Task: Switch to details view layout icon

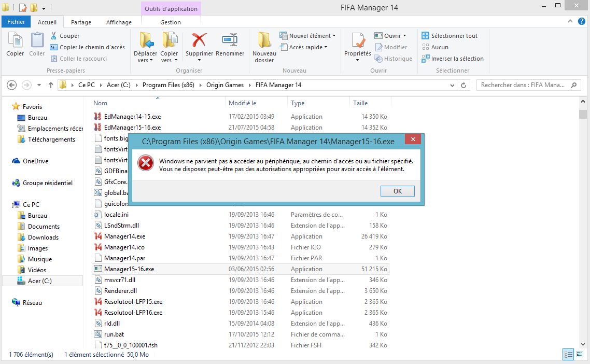Action: point(568,354)
